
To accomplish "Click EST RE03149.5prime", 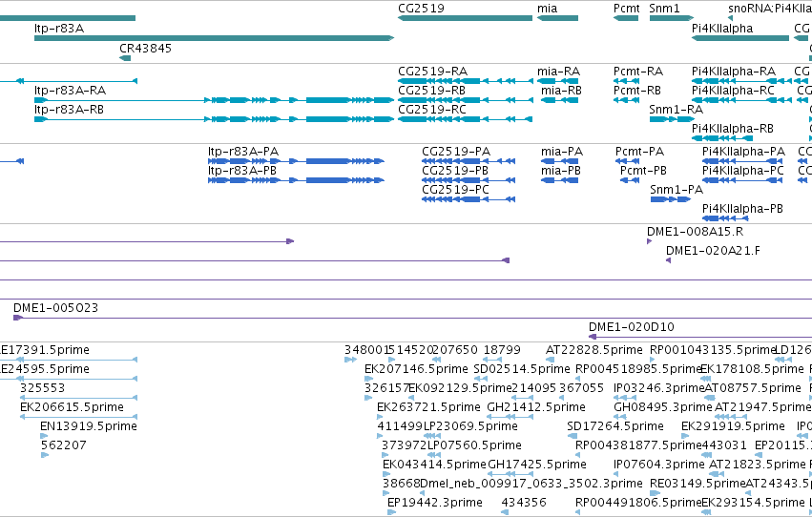I will click(x=655, y=493).
